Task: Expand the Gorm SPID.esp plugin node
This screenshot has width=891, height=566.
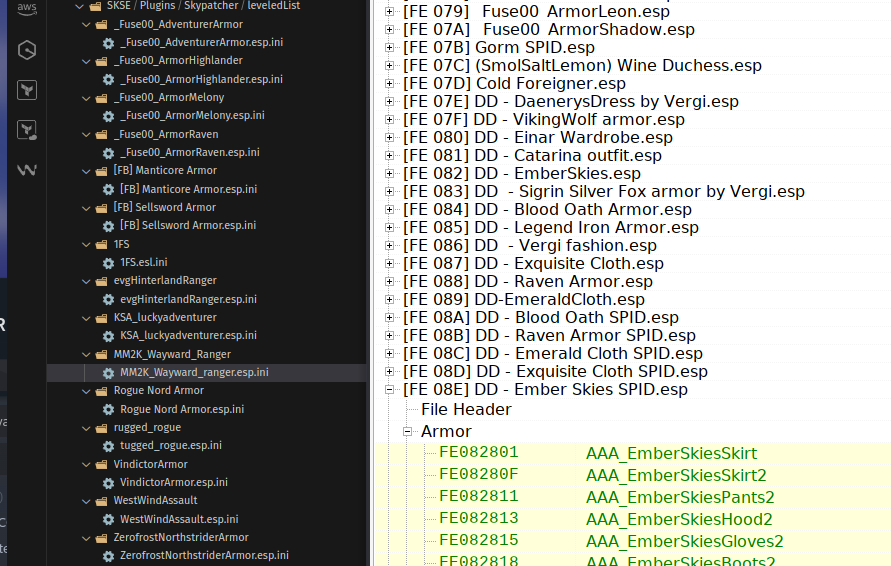Action: click(389, 48)
